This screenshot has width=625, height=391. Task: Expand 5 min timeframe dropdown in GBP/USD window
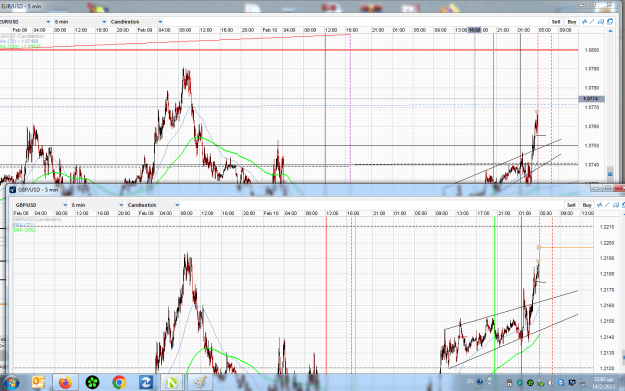click(x=121, y=205)
